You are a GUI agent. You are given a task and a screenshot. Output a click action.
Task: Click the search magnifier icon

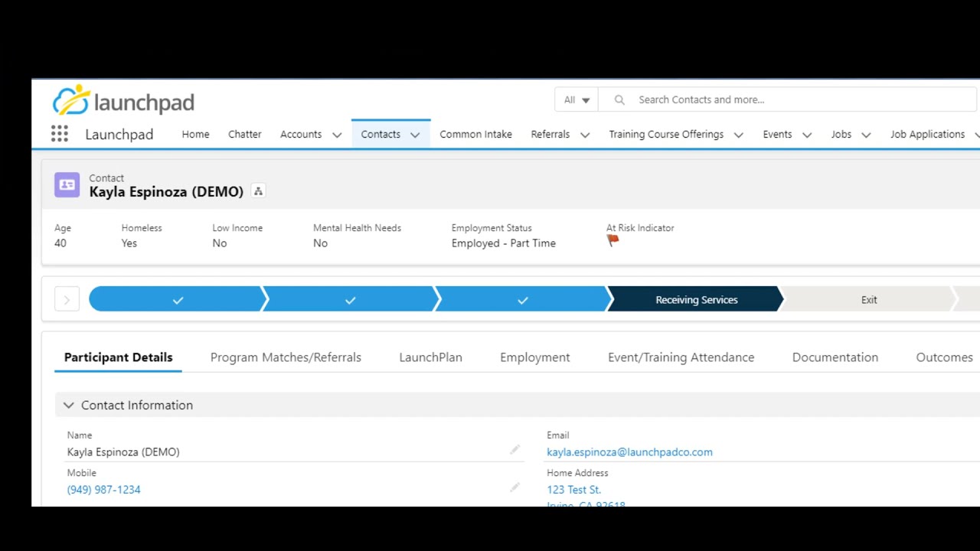619,99
